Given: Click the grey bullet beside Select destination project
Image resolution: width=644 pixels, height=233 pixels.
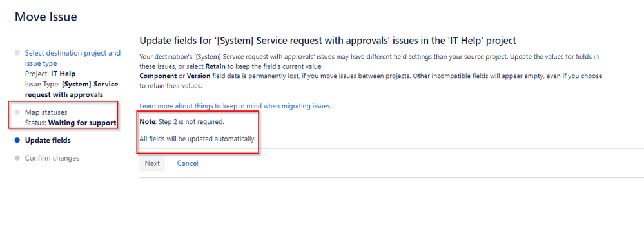Looking at the screenshot, I should 17,53.
